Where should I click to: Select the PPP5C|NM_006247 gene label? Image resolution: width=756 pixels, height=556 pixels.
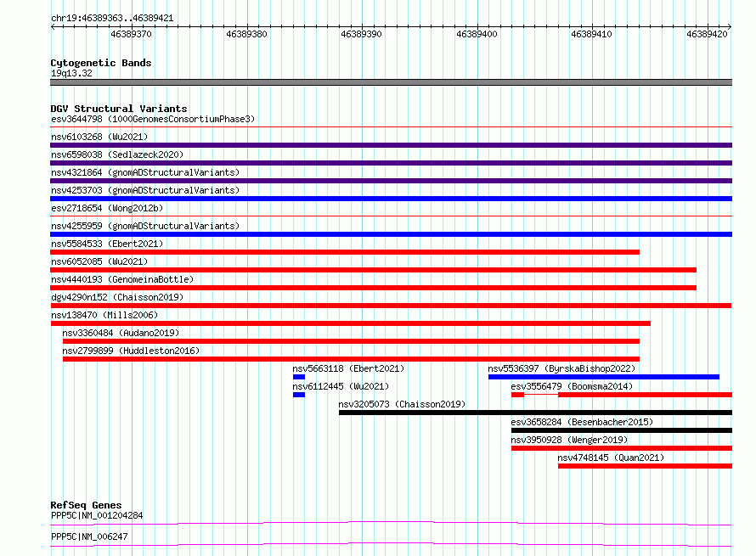click(89, 536)
